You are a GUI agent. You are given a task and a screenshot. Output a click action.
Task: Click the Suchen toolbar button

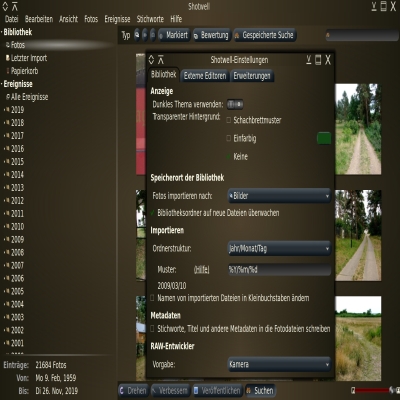point(260,391)
